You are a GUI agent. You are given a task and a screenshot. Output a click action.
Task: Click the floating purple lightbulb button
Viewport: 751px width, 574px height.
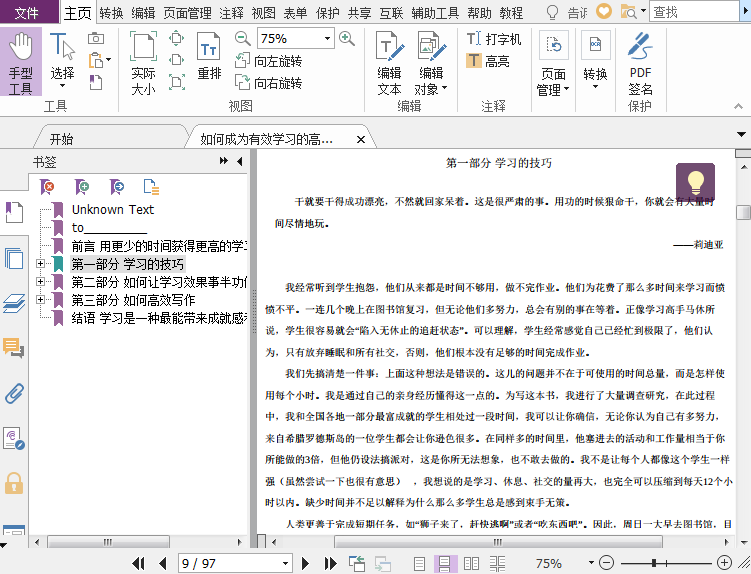pyautogui.click(x=695, y=183)
